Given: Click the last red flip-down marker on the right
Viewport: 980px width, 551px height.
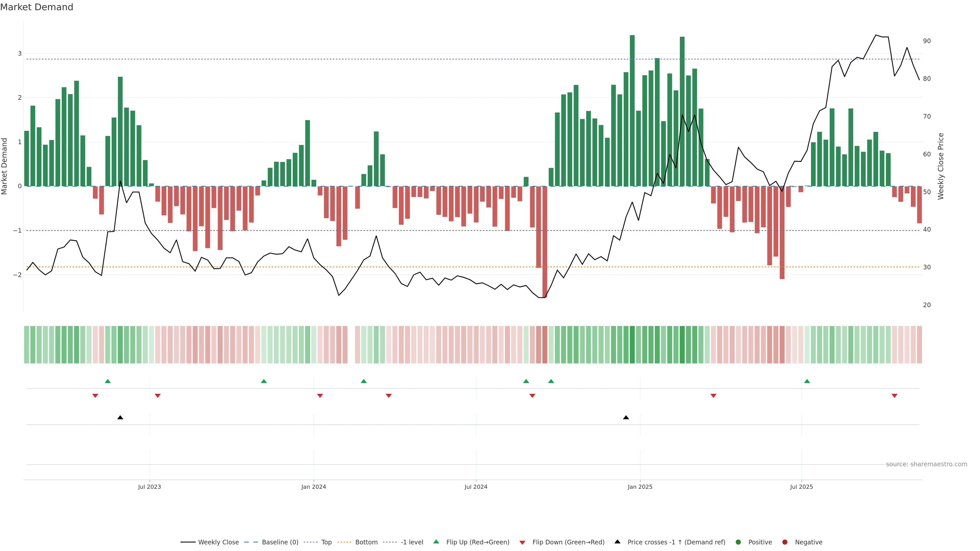Looking at the screenshot, I should (895, 396).
